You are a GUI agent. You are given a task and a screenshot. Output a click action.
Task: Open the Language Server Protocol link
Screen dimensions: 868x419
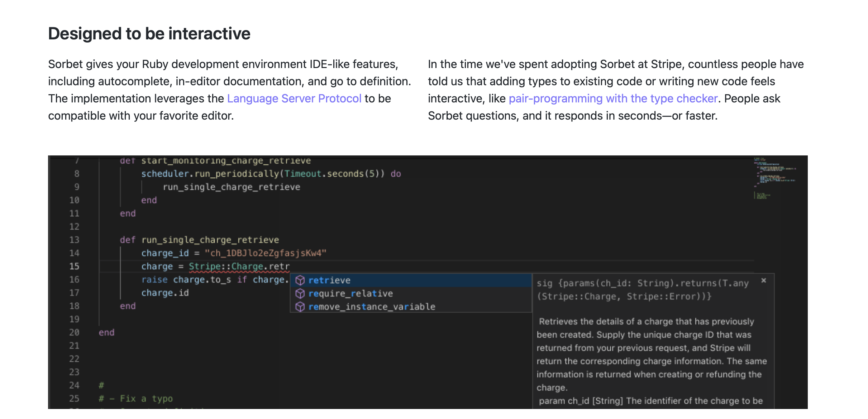tap(294, 98)
